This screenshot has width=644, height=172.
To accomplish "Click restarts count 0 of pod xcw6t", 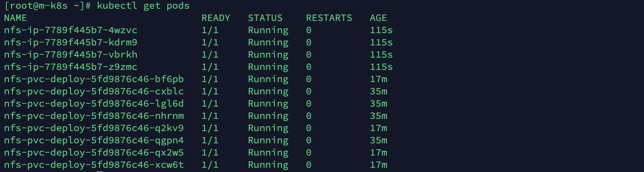I will pyautogui.click(x=309, y=165).
